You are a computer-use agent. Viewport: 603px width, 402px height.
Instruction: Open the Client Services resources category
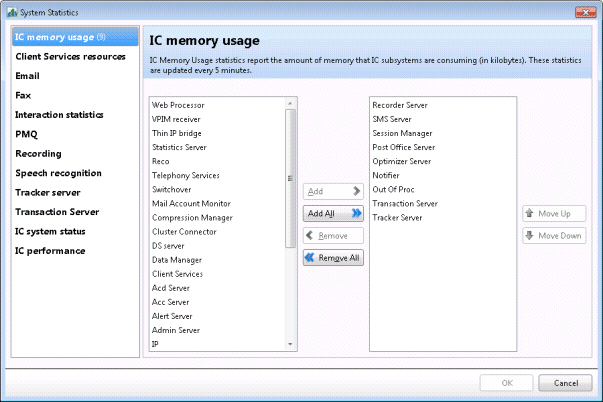(70, 57)
